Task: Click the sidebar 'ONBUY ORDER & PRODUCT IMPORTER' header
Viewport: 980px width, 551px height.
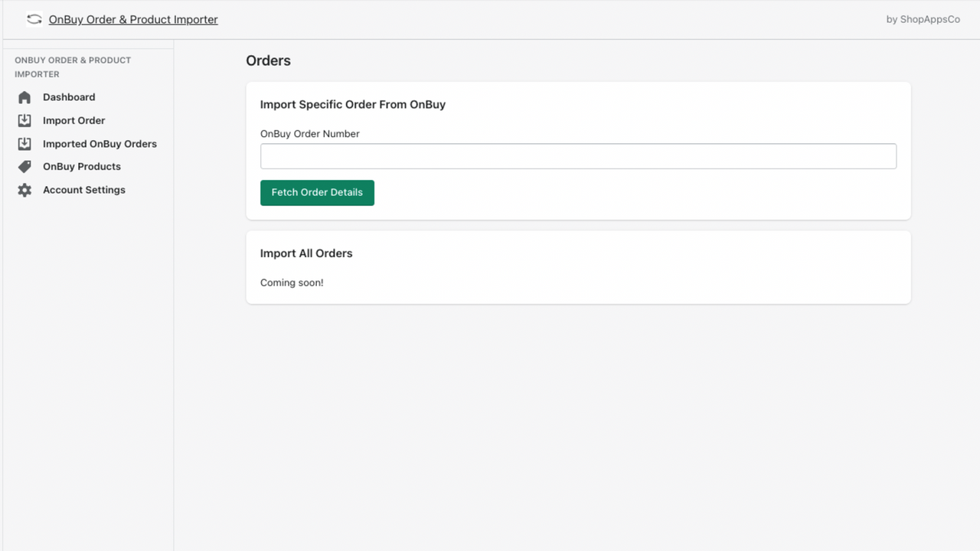Action: (x=73, y=67)
